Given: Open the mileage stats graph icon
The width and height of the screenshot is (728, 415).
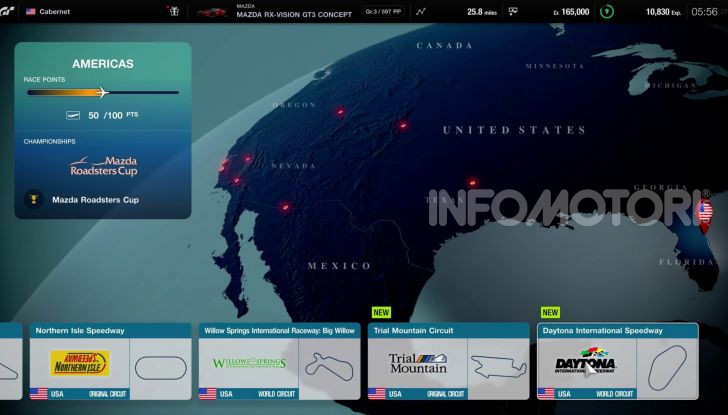Looking at the screenshot, I should [421, 12].
